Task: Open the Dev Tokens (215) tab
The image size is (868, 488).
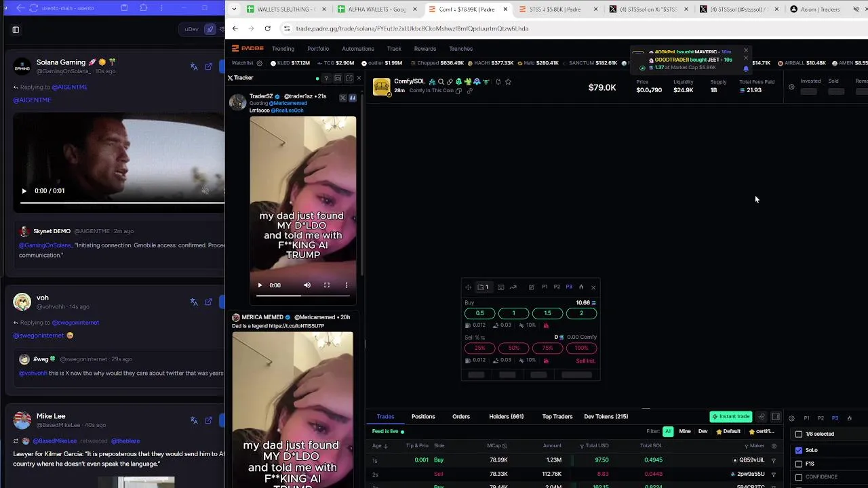Action: tap(606, 416)
